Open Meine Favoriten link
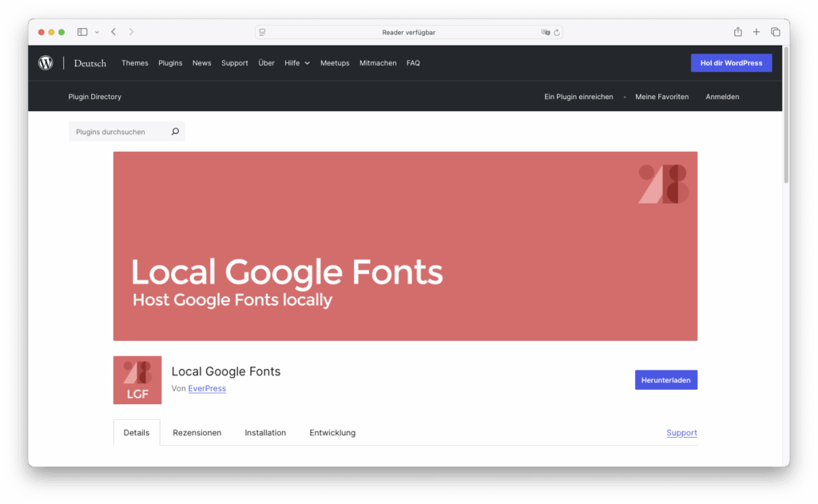Image resolution: width=818 pixels, height=504 pixels. (661, 97)
